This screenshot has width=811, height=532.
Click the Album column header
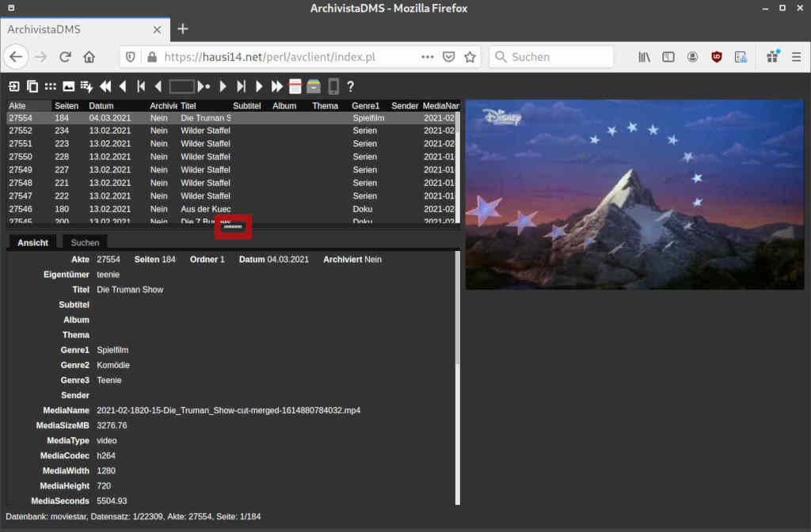pyautogui.click(x=284, y=105)
